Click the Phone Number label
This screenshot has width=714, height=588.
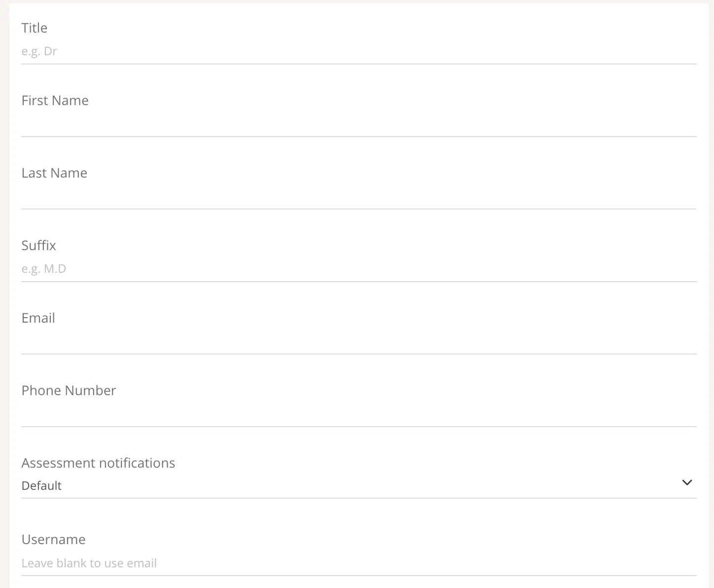pyautogui.click(x=69, y=390)
